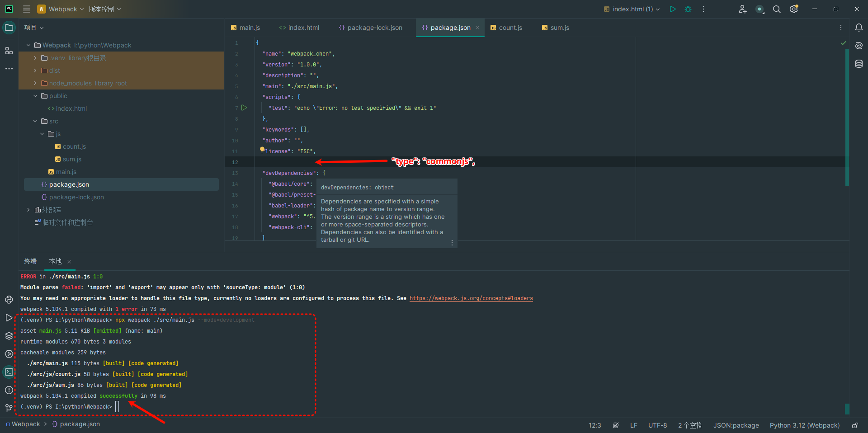This screenshot has width=868, height=433.
Task: Click the status bar icon left of LF
Action: pos(616,425)
